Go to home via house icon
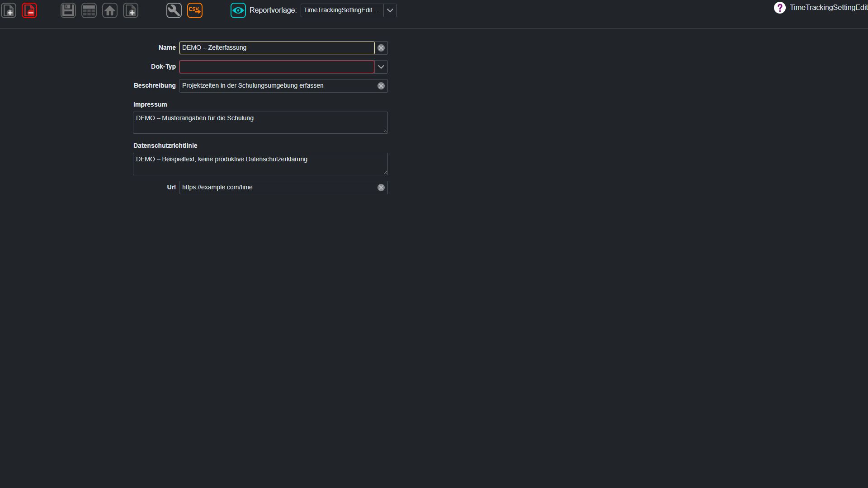The width and height of the screenshot is (868, 488). click(x=110, y=10)
